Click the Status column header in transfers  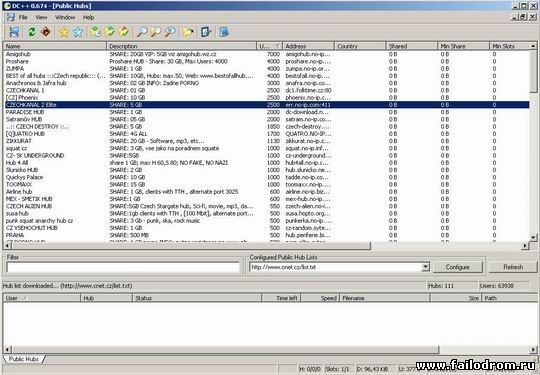click(197, 298)
